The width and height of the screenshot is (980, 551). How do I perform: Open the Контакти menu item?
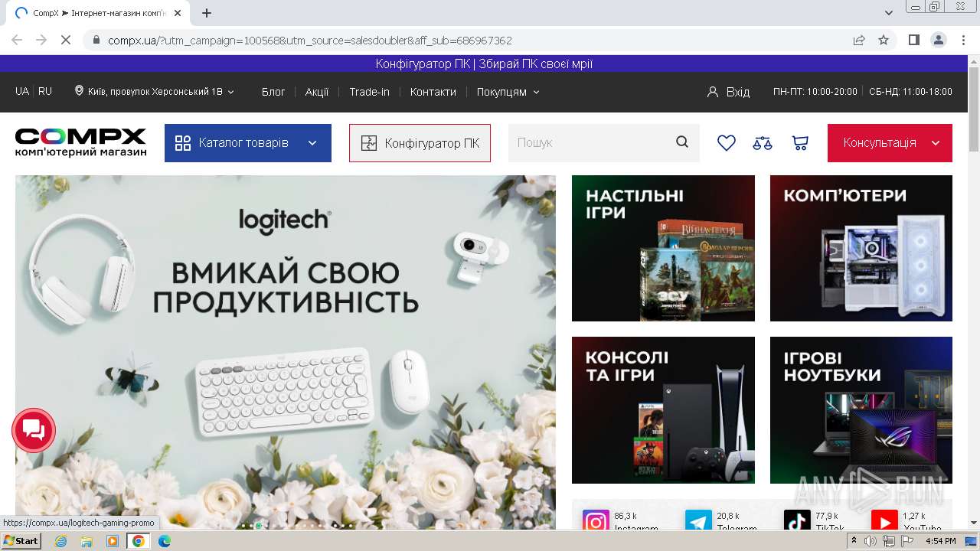433,92
